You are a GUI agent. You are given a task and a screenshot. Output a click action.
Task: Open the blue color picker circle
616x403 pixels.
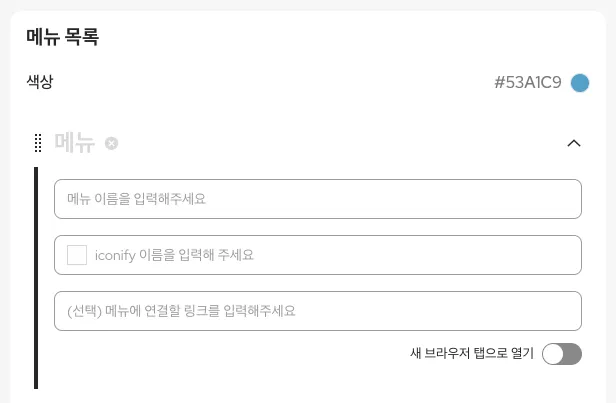[580, 83]
